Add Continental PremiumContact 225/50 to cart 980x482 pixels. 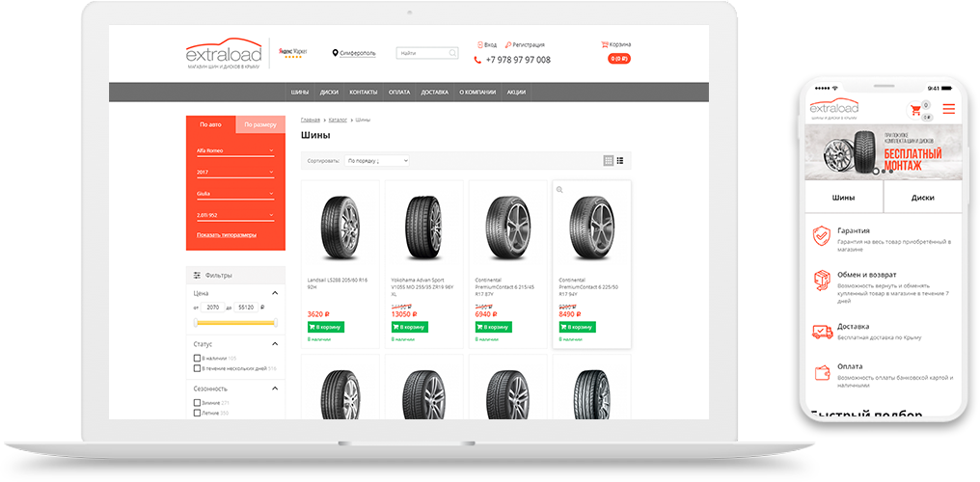click(x=577, y=327)
